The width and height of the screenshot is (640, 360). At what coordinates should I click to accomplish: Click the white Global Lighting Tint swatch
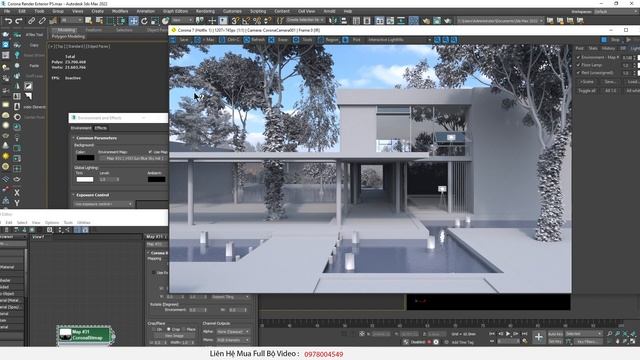(x=85, y=180)
